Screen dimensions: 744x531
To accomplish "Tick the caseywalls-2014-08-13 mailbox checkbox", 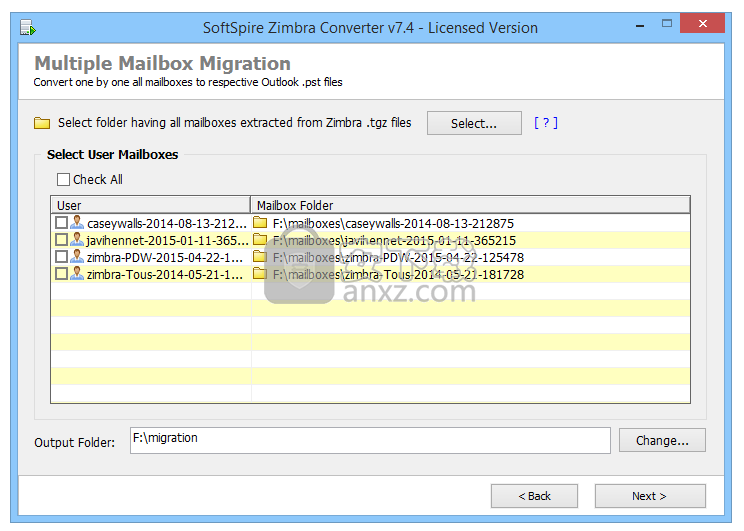I will (61, 223).
